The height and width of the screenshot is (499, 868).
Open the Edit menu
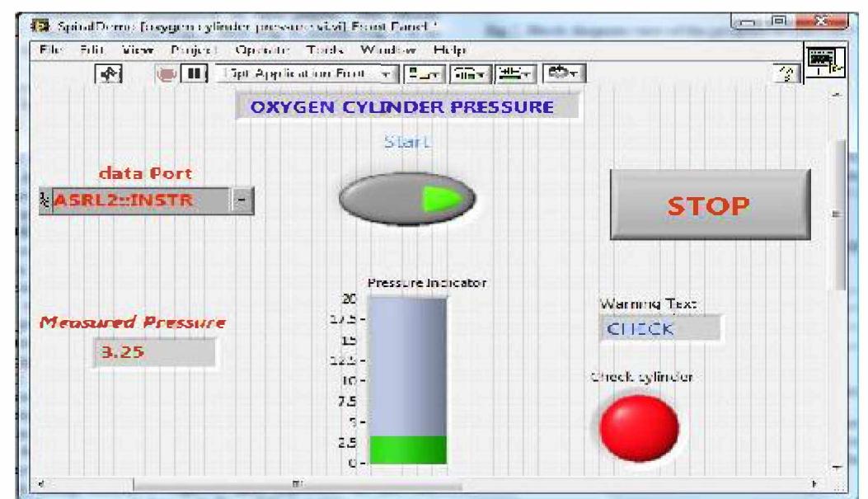pyautogui.click(x=91, y=49)
